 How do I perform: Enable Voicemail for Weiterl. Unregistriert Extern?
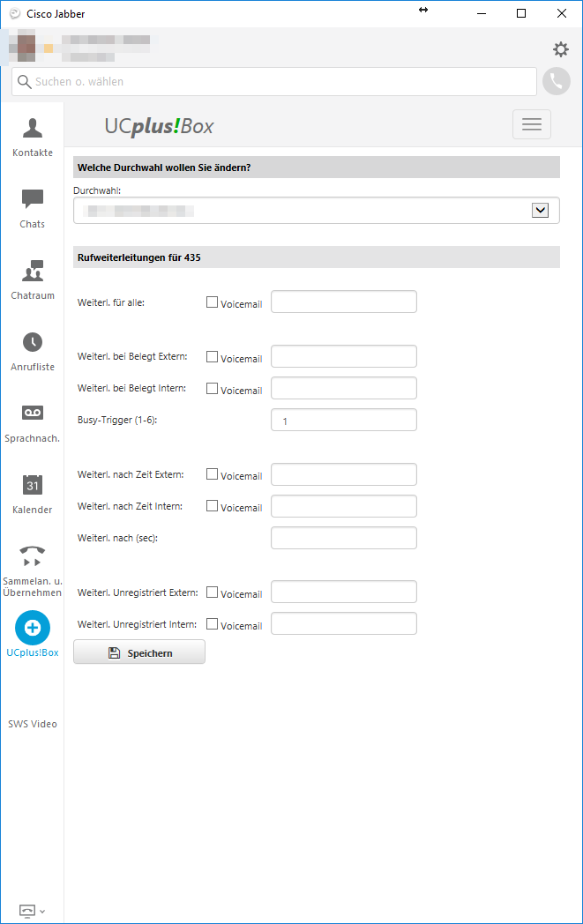point(213,592)
